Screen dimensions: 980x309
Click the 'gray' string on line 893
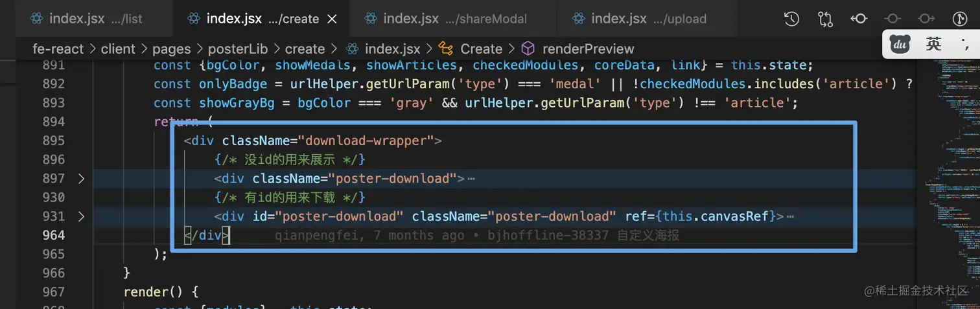tap(412, 102)
